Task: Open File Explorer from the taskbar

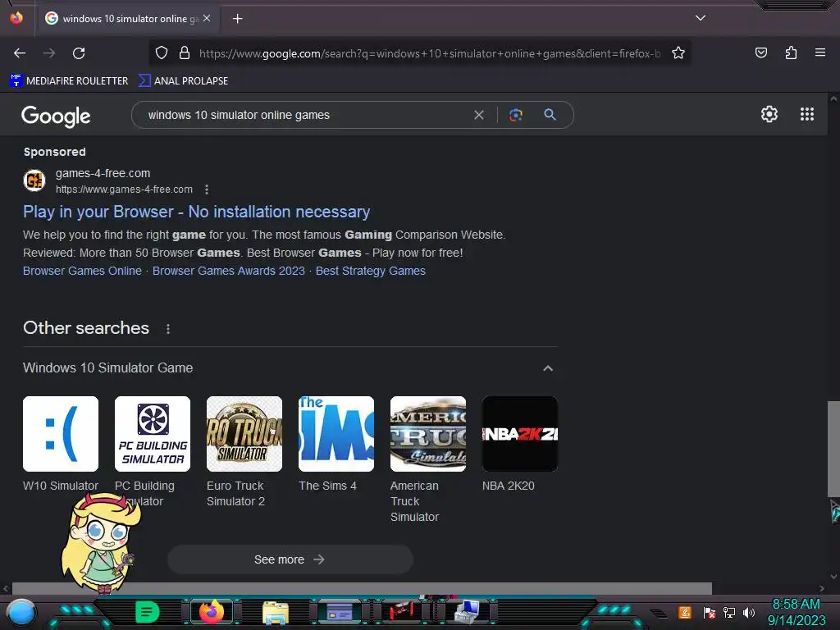Action: point(276,612)
